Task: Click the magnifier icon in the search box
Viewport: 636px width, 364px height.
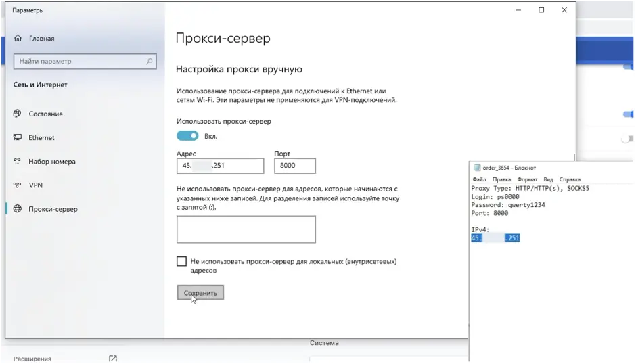Action: click(150, 62)
